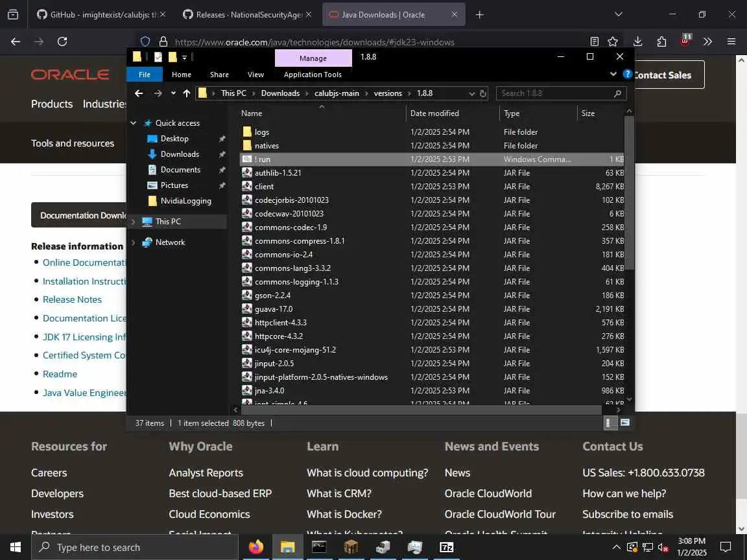
Task: Click the Careers footer link
Action: (49, 473)
